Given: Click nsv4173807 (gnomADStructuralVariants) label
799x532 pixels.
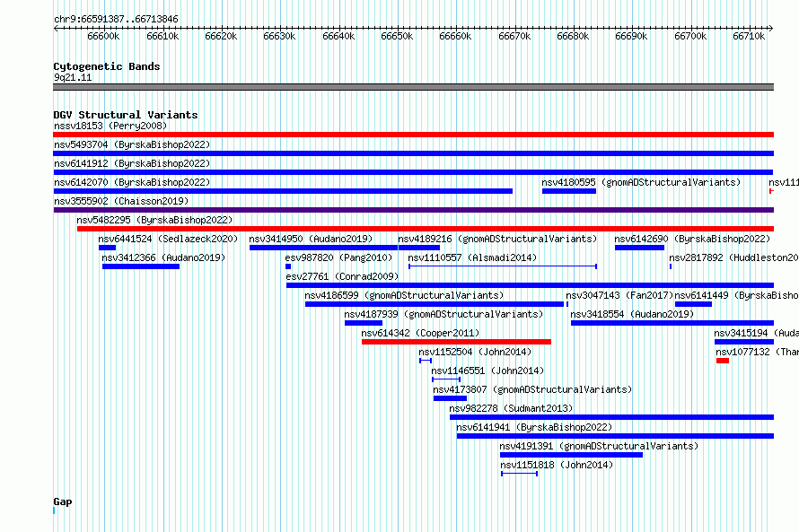Looking at the screenshot, I should (532, 389).
